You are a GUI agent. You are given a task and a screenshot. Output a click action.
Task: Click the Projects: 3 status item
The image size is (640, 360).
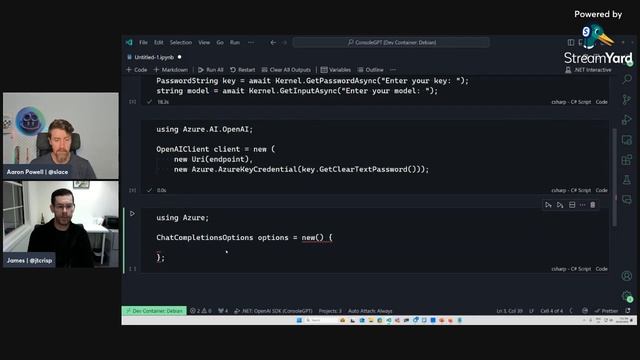(x=330, y=311)
